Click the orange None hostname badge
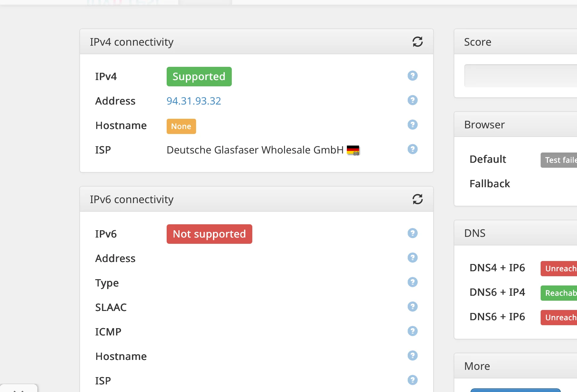This screenshot has width=577, height=392. click(181, 126)
